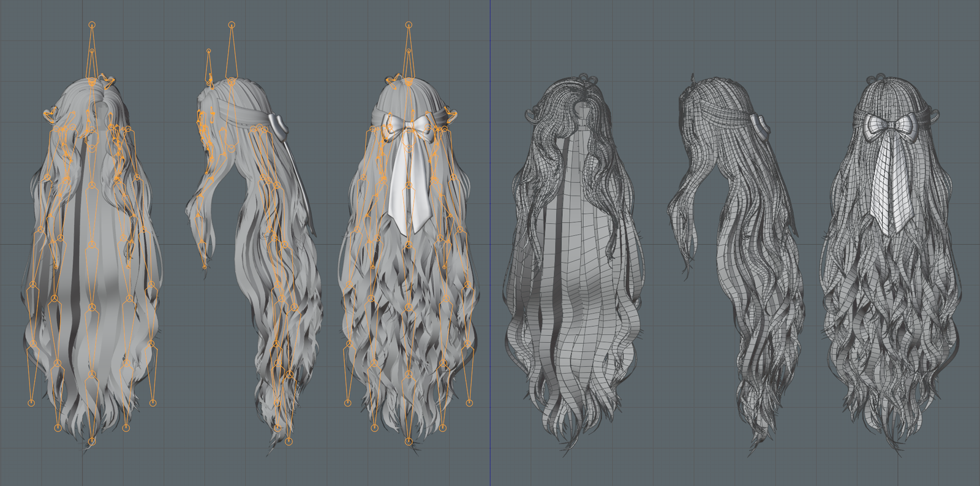Pick the lowest center bone joint of front-view rig

92,441
